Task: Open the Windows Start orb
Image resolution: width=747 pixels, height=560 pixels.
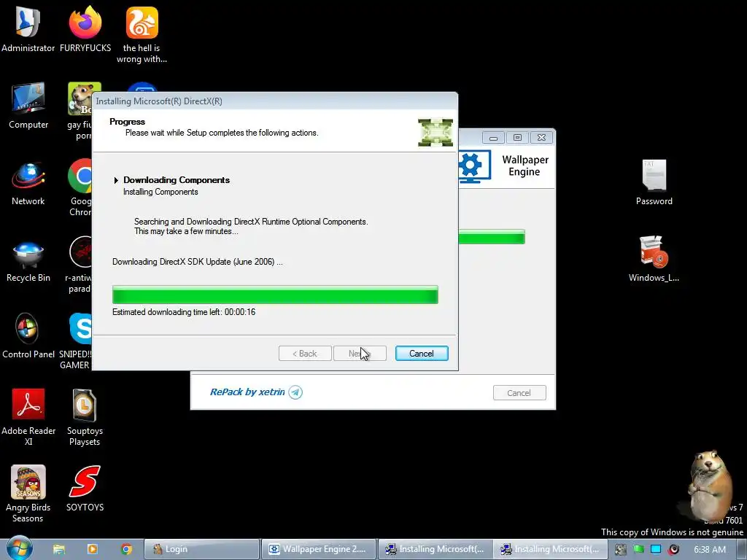Action: pos(19,548)
